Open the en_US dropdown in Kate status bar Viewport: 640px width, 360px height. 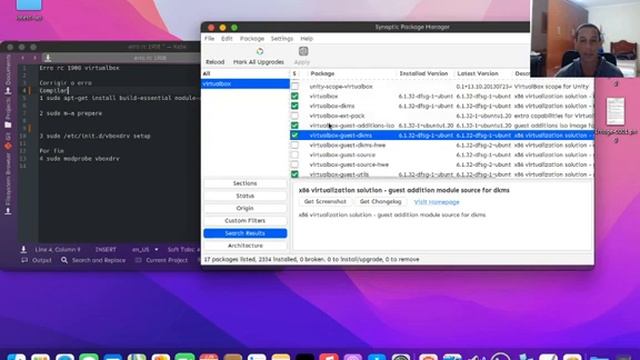(x=145, y=249)
